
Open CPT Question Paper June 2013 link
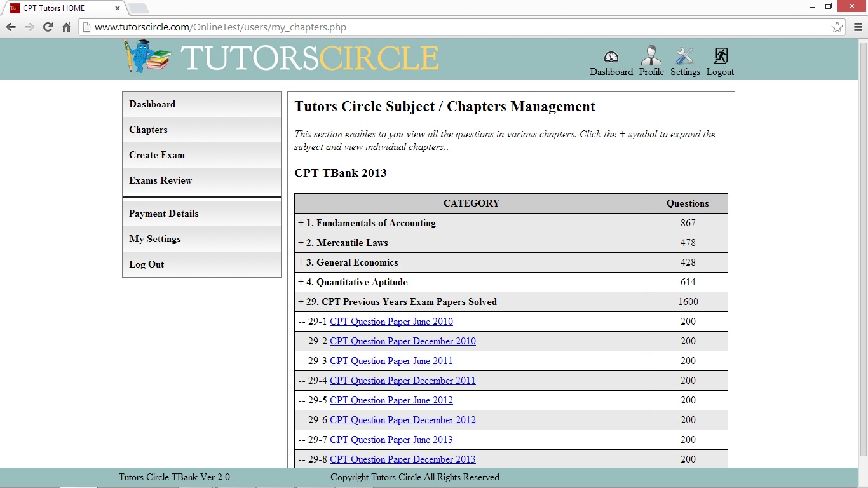coord(391,440)
